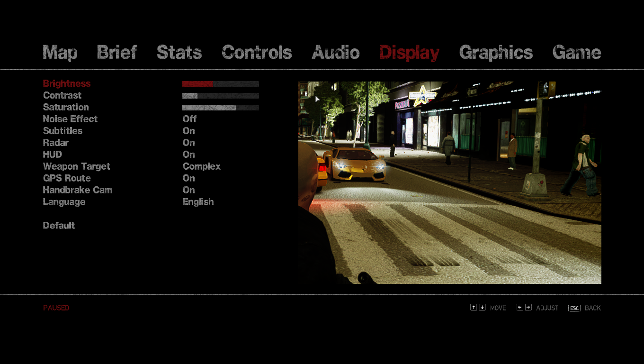Click the down arrow key icon
This screenshot has width=644, height=364.
tap(482, 307)
